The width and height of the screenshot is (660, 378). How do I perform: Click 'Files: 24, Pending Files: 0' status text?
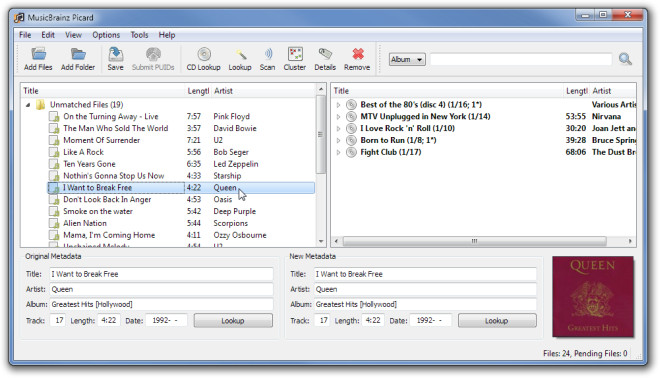[585, 354]
